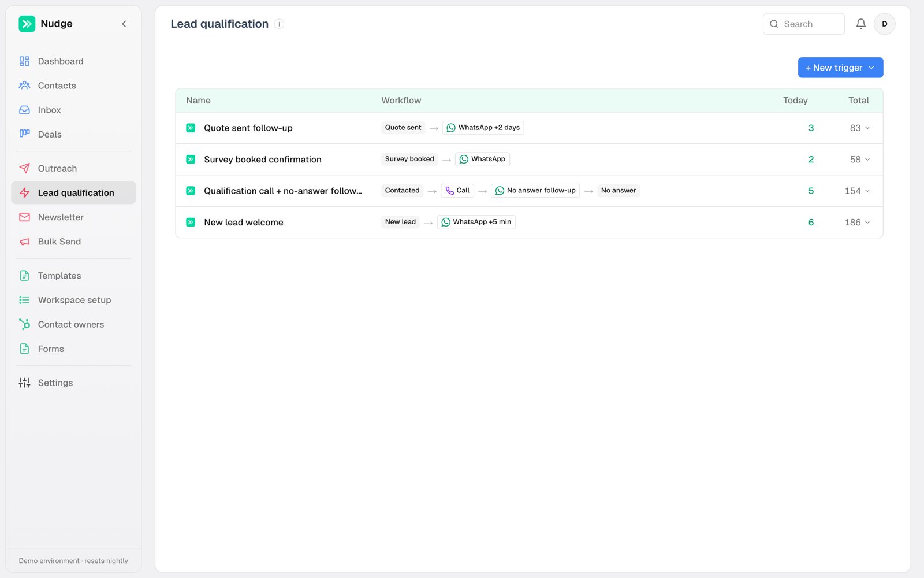The height and width of the screenshot is (578, 924).
Task: Click WhatsApp icon in No answer follow-up step
Action: tap(500, 191)
